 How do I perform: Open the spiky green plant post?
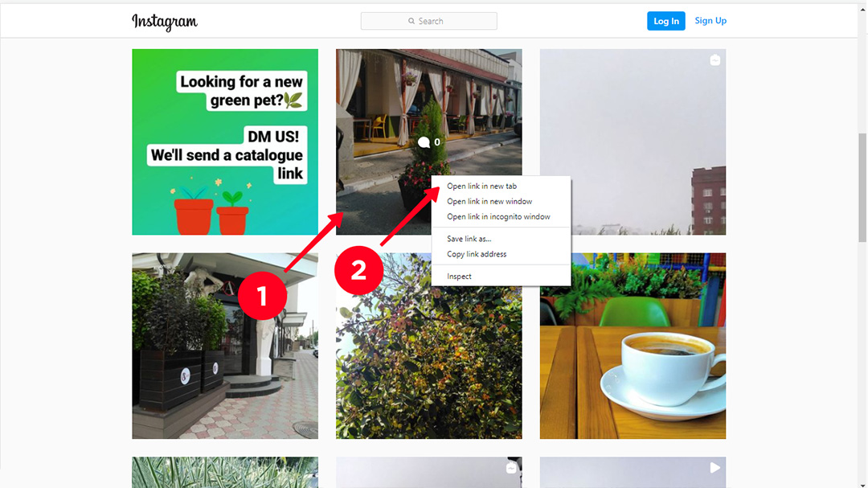pyautogui.click(x=225, y=473)
